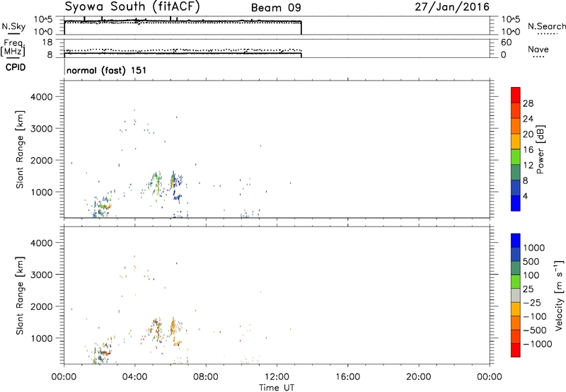Screen dimensions: 566x392
Task: Click the '18' frequency axis tick label
Action: pyautogui.click(x=47, y=42)
